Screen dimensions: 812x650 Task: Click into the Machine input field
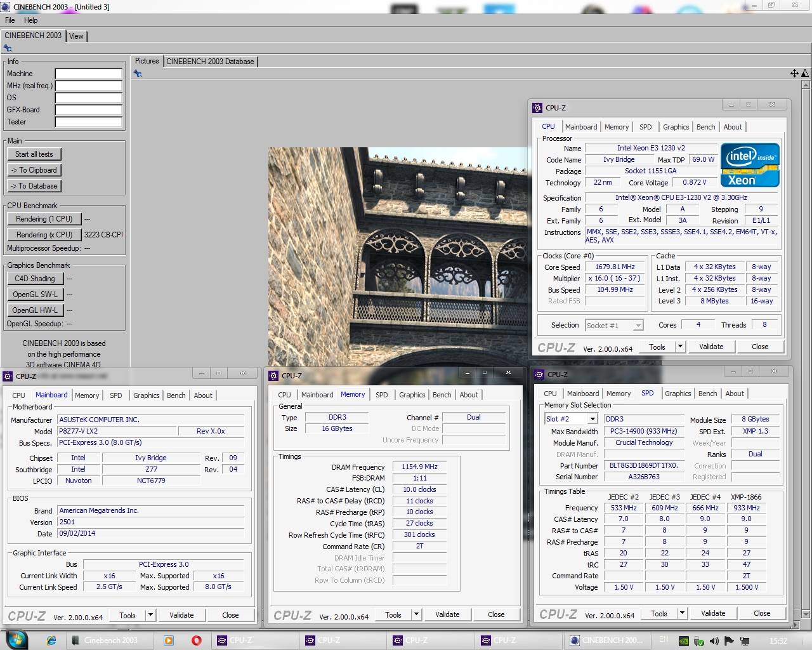[88, 74]
